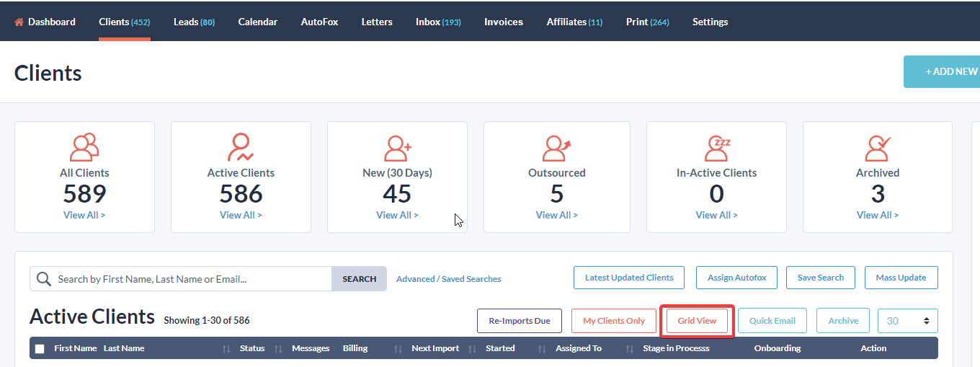Click the Mass Update button

point(901,278)
